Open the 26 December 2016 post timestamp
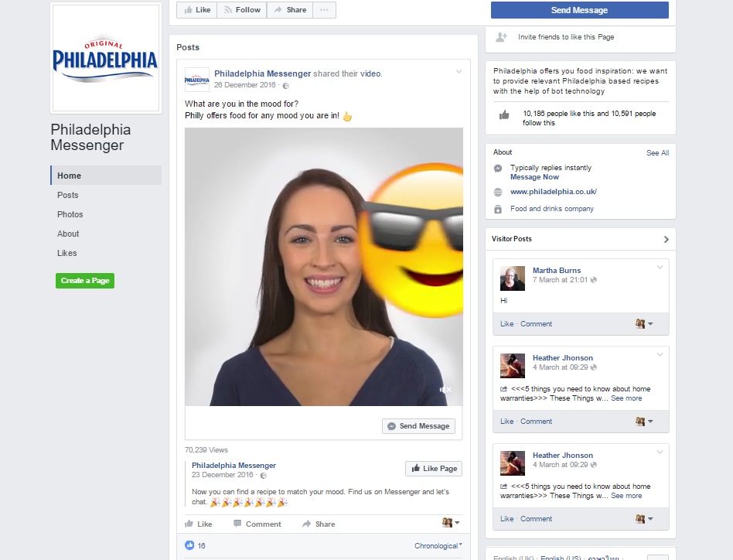The height and width of the screenshot is (560, 733). pyautogui.click(x=245, y=85)
